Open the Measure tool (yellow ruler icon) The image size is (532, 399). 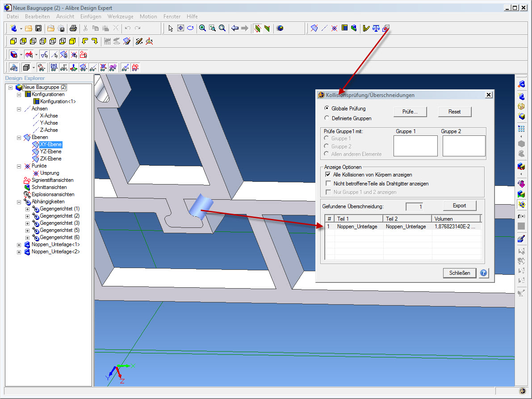tap(366, 28)
